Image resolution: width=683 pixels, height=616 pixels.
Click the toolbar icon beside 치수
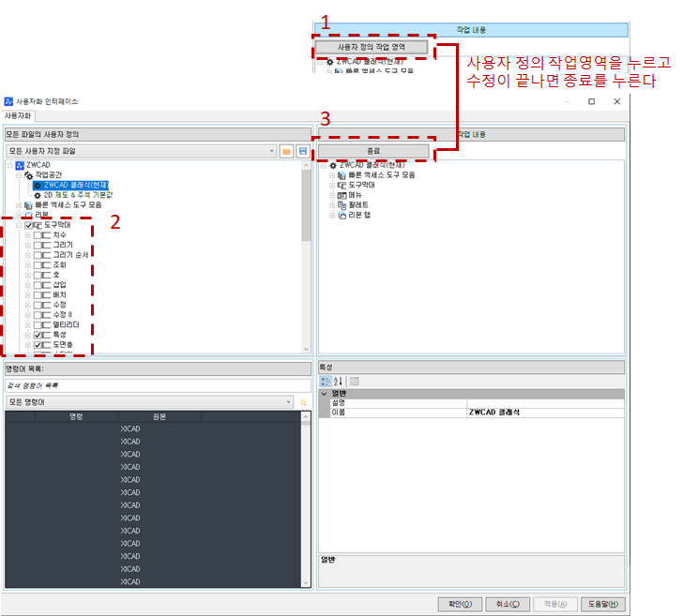[x=47, y=235]
